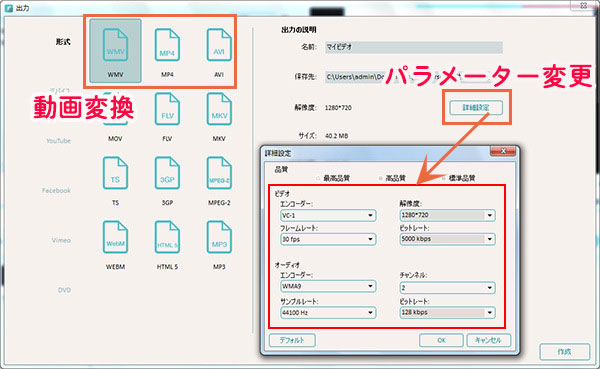
Task: Switch to the DVD output tab
Action: pos(64,290)
